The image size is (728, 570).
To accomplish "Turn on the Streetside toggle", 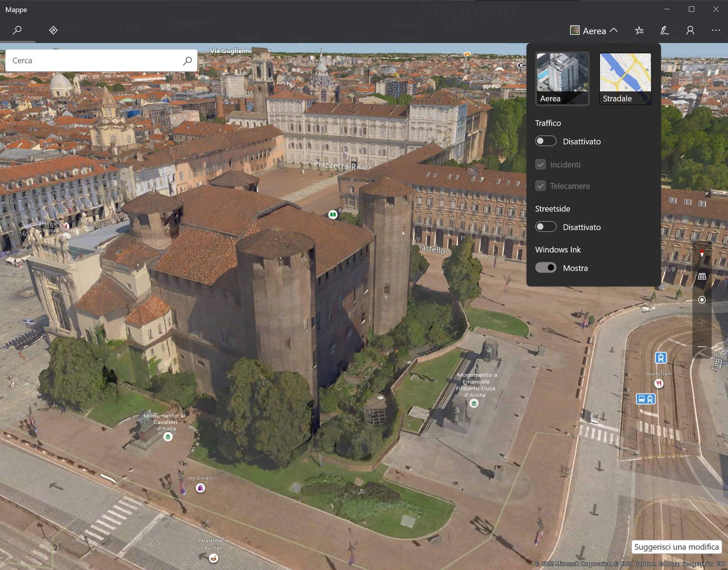I will click(546, 227).
